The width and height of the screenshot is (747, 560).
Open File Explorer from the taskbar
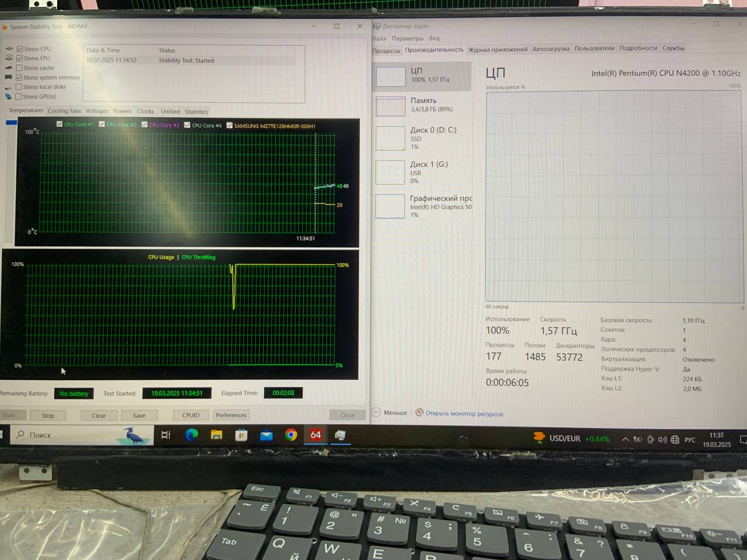217,435
